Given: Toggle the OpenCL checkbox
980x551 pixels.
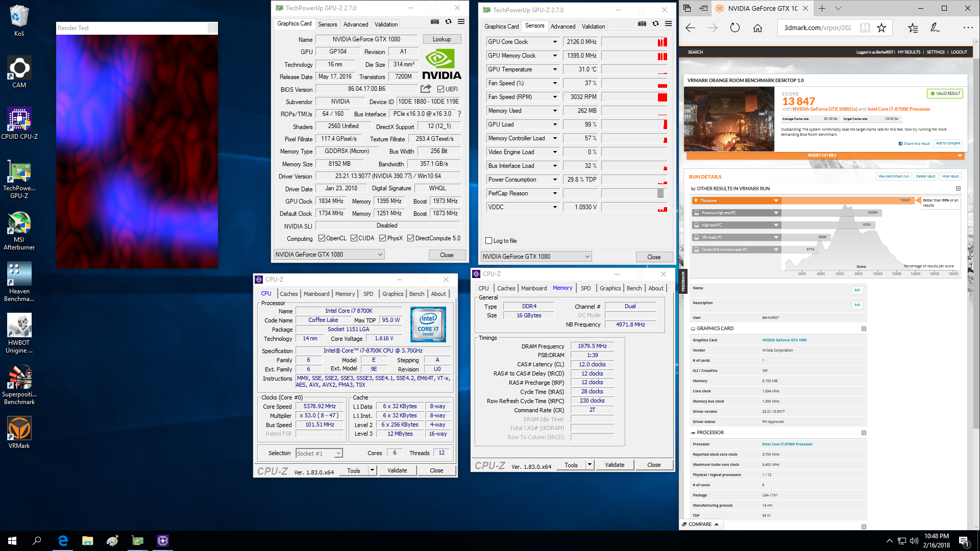Looking at the screenshot, I should [322, 238].
